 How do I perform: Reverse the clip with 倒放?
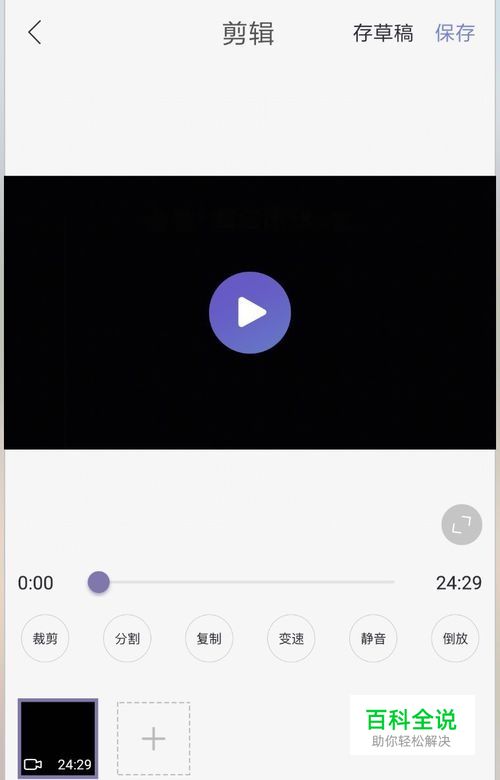click(455, 638)
